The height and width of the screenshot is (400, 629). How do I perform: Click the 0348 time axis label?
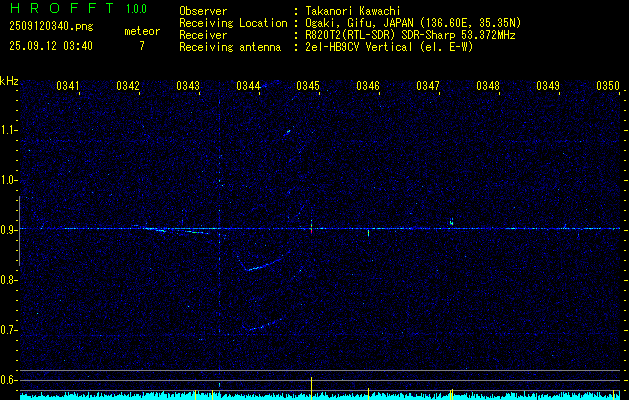point(488,85)
